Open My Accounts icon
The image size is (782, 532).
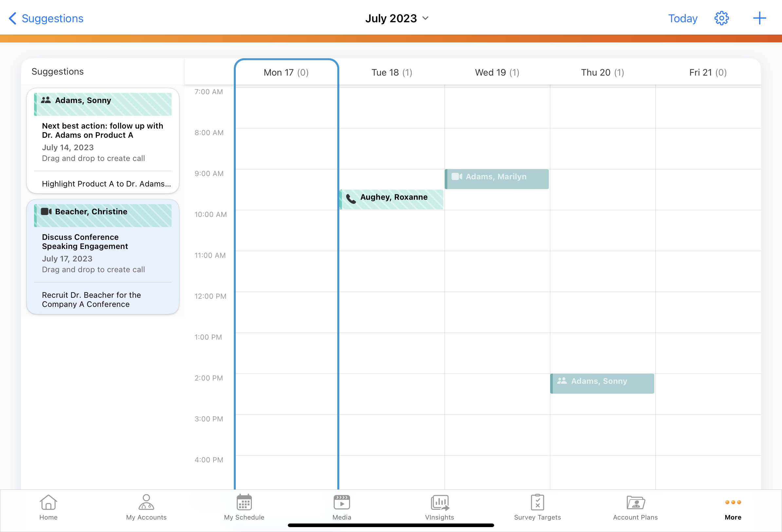point(146,503)
